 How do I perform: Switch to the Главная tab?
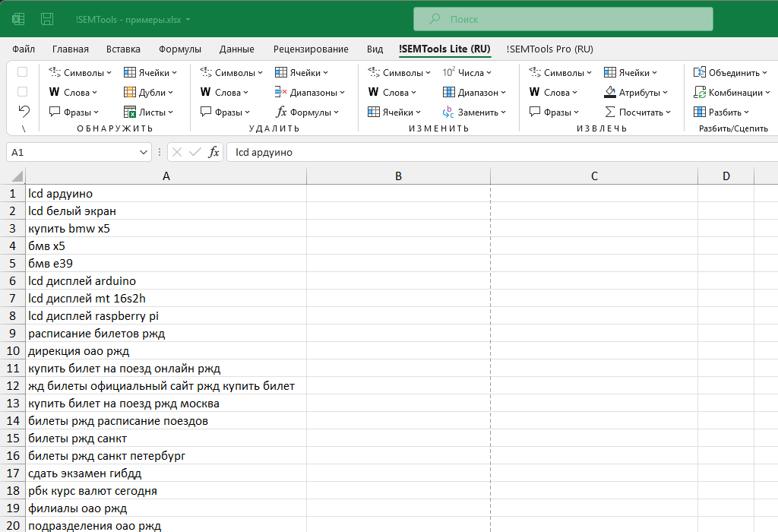pos(71,49)
